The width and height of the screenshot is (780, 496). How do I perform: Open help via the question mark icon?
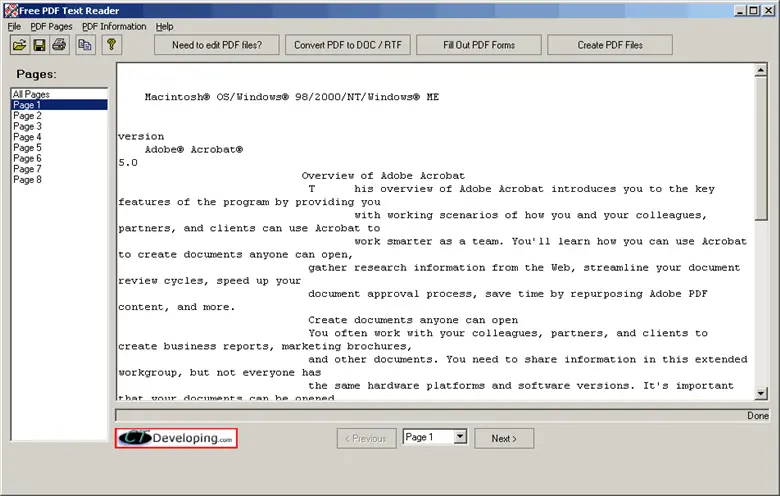pos(111,45)
